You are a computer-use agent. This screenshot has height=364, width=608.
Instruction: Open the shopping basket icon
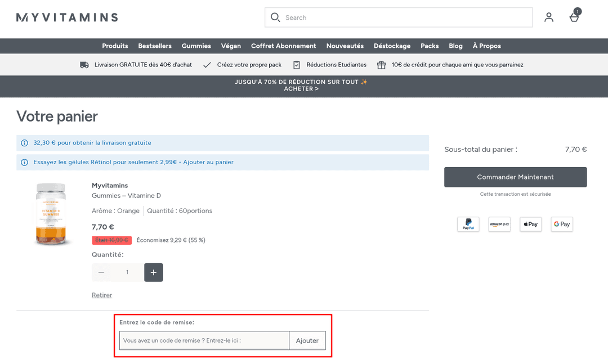575,16
